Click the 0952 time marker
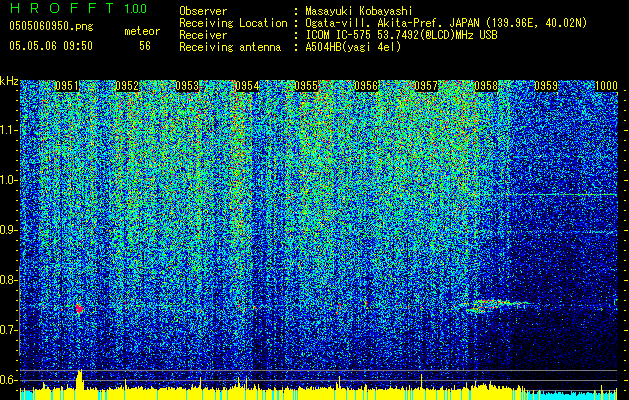The width and height of the screenshot is (629, 400). 127,86
